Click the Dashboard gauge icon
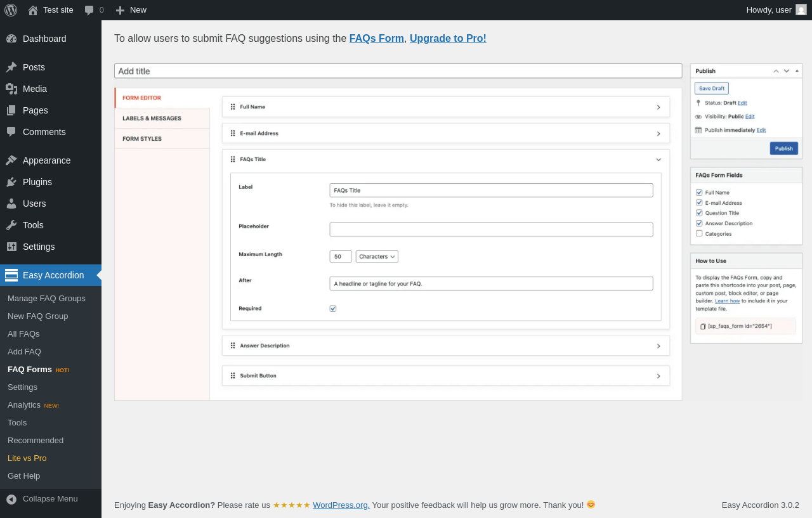The width and height of the screenshot is (812, 518). click(11, 39)
